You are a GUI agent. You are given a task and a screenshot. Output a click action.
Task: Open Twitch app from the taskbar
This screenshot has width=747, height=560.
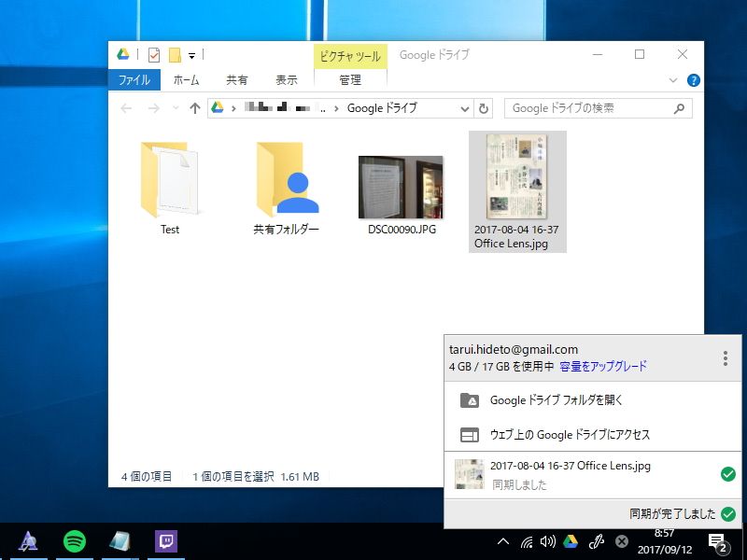[165, 540]
